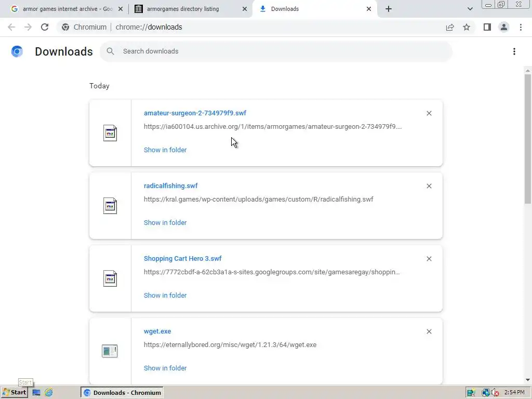Image resolution: width=532 pixels, height=399 pixels.
Task: Click the search magnifier icon
Action: [x=110, y=51]
